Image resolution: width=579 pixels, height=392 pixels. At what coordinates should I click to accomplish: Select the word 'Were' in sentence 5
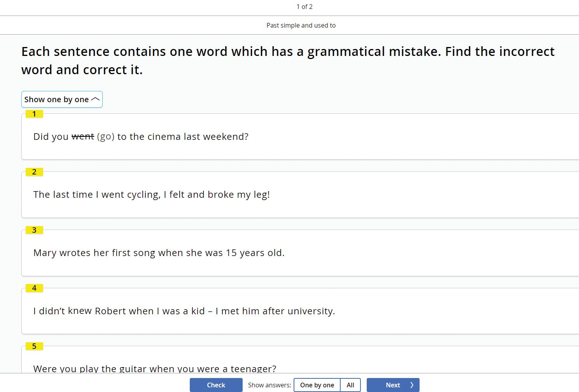pyautogui.click(x=42, y=368)
